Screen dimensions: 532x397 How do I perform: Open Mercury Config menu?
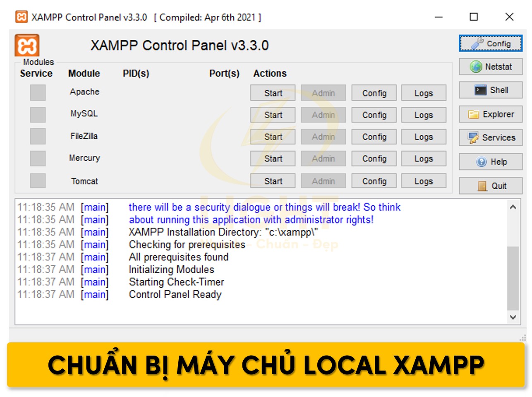pyautogui.click(x=374, y=159)
